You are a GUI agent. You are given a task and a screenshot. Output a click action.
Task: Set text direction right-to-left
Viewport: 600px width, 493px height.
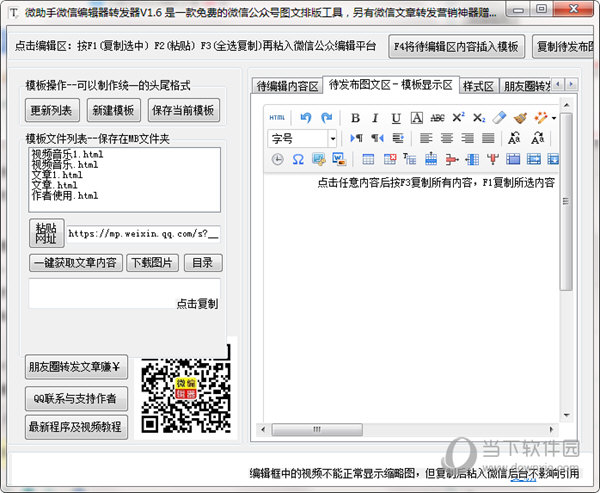click(377, 138)
